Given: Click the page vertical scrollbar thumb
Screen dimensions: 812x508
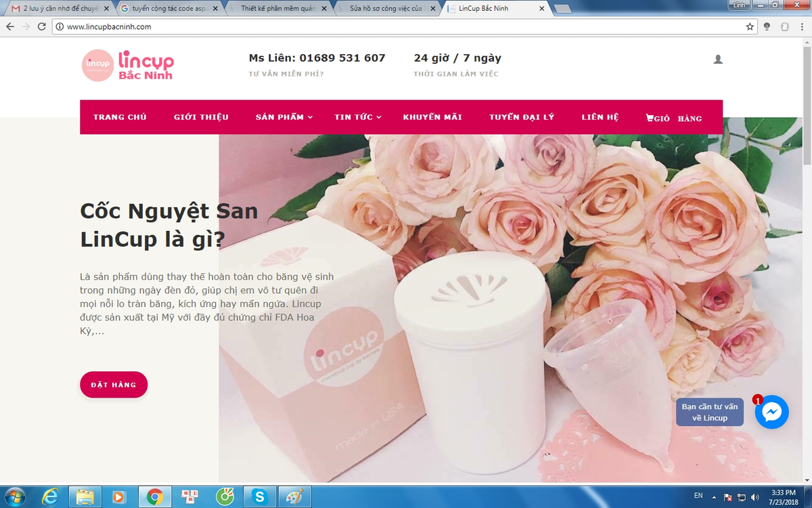Looking at the screenshot, I should 806,104.
